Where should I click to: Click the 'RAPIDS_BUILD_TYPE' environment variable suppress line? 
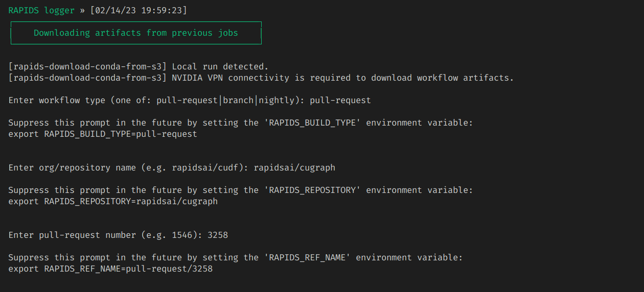[x=240, y=123]
